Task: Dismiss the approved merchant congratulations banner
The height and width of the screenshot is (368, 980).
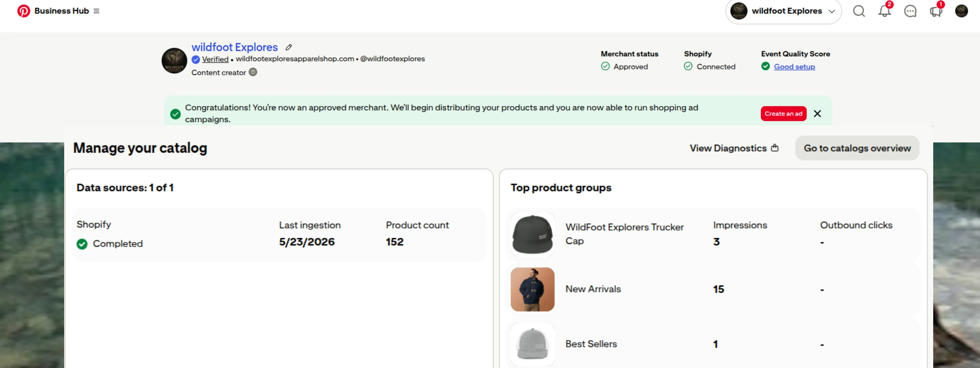Action: pyautogui.click(x=817, y=114)
